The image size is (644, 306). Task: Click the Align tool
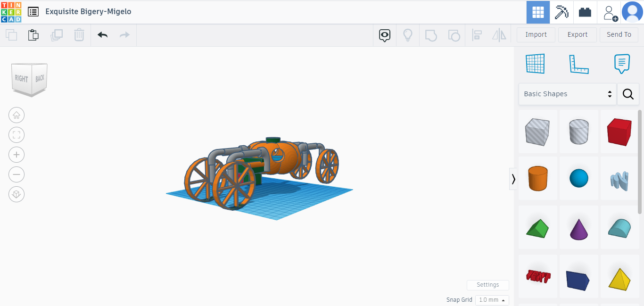click(477, 35)
